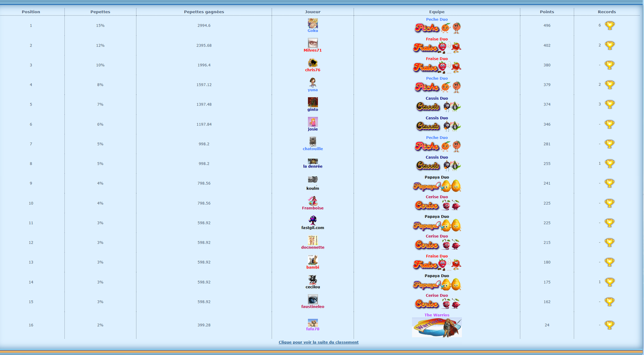Click josie's avatar picture
This screenshot has height=355, width=644.
pyautogui.click(x=312, y=122)
